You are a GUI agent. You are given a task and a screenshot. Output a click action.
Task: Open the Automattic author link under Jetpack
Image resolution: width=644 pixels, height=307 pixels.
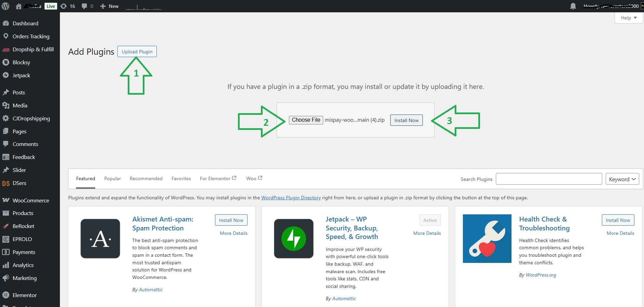coord(344,298)
